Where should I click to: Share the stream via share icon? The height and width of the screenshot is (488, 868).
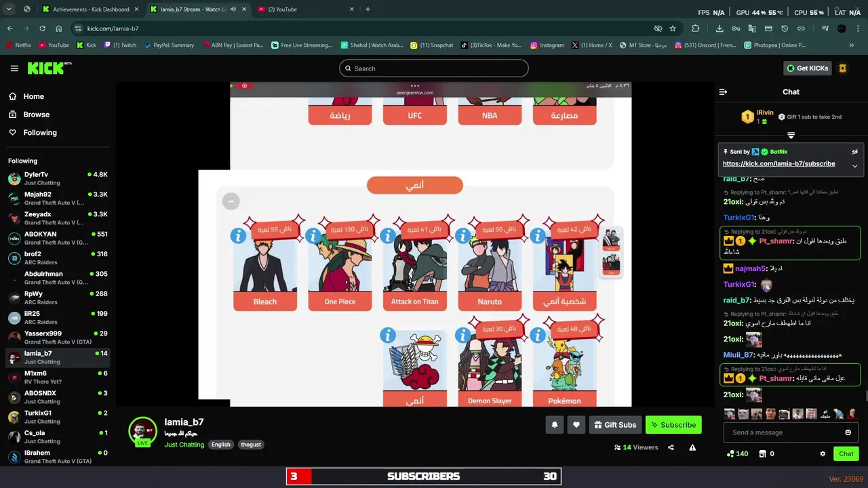point(671,447)
